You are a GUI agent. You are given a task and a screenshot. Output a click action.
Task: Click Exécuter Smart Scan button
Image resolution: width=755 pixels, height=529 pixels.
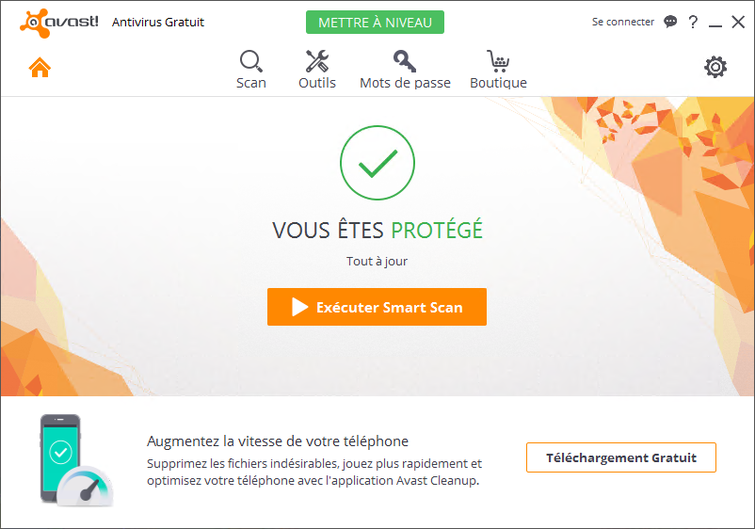point(377,307)
